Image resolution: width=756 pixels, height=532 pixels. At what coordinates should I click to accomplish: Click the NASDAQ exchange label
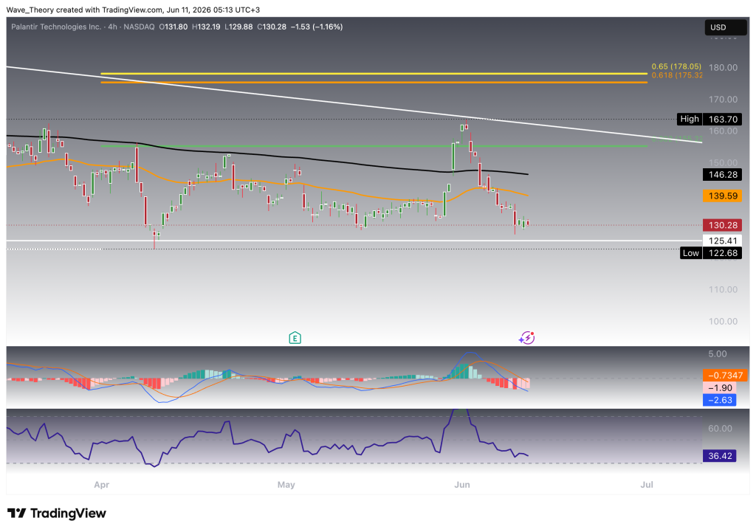pyautogui.click(x=139, y=27)
